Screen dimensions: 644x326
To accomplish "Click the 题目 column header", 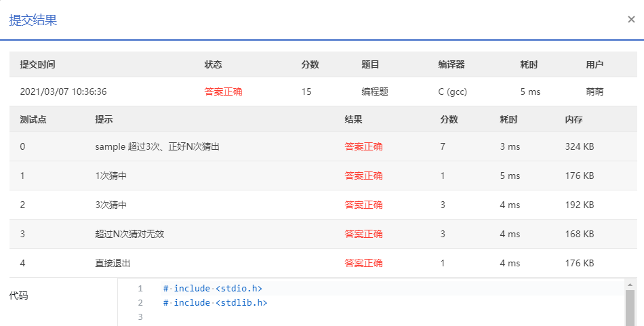I will tap(370, 64).
